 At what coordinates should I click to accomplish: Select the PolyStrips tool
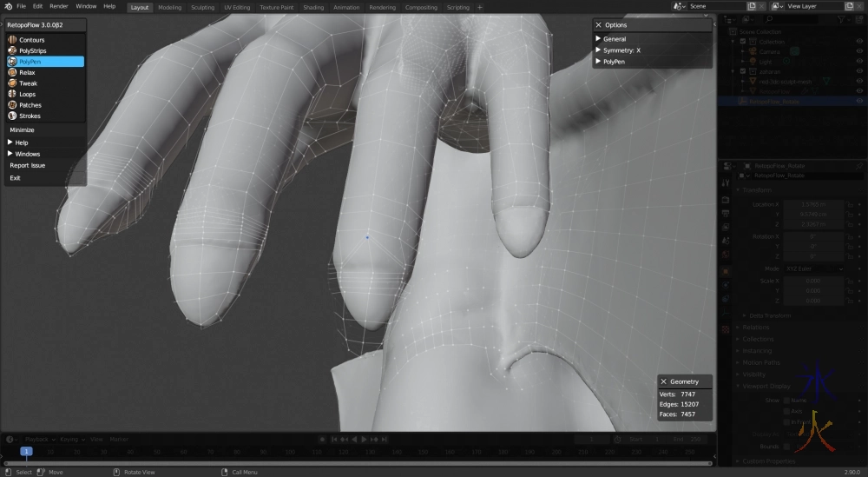click(x=32, y=51)
